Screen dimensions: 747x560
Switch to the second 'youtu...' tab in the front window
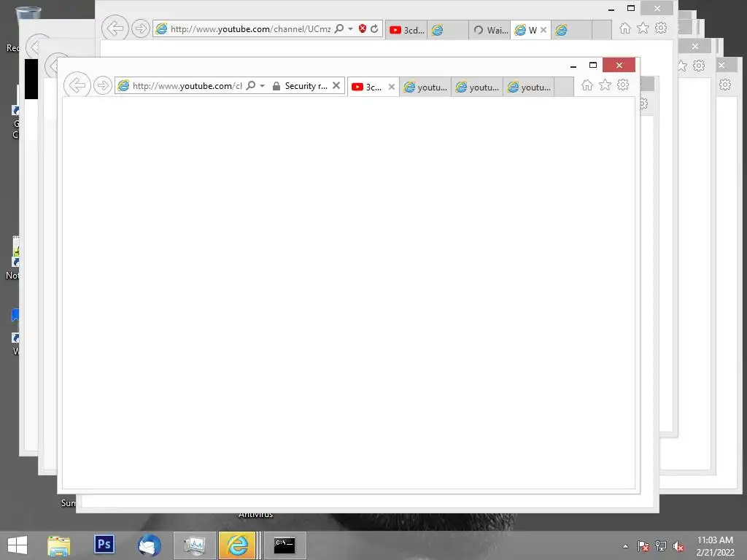tap(477, 87)
